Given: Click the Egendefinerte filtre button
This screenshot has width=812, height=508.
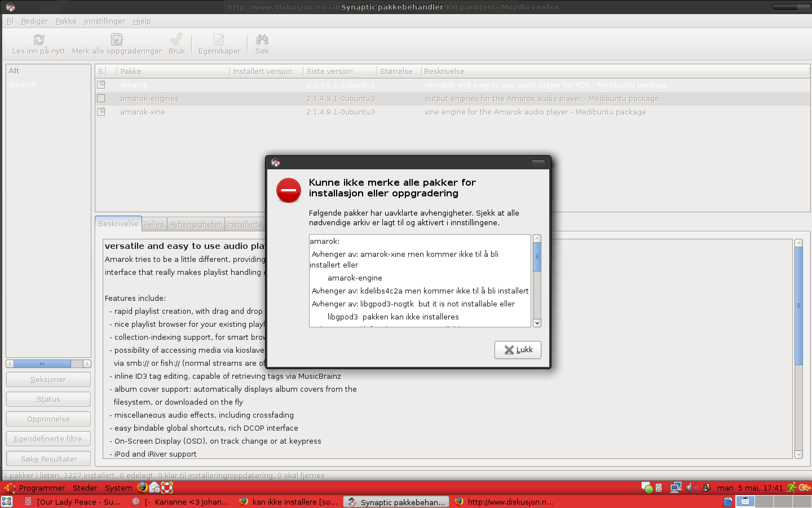Looking at the screenshot, I should click(48, 439).
